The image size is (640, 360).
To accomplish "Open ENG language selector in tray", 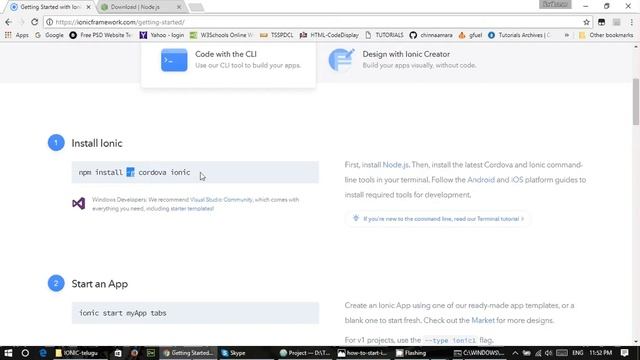I will [x=578, y=353].
